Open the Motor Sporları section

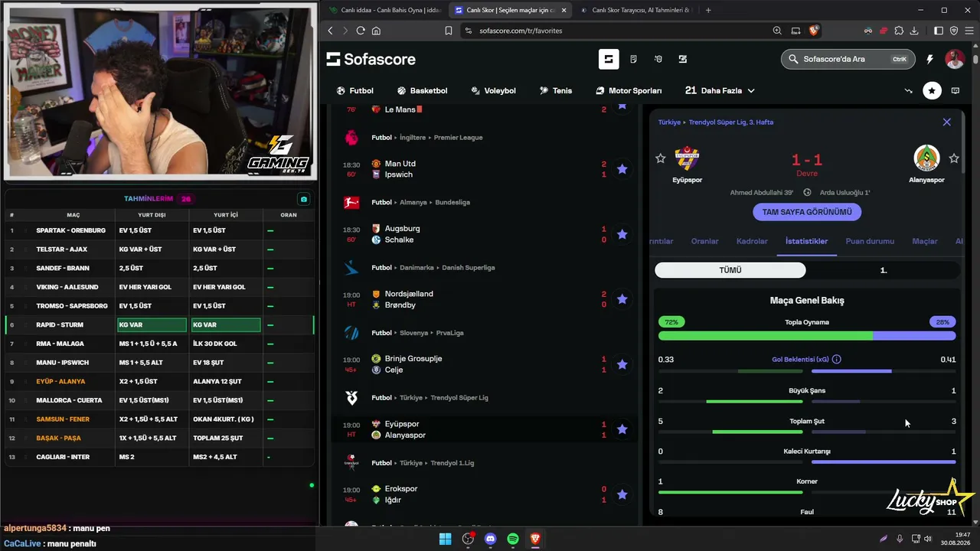pyautogui.click(x=629, y=90)
